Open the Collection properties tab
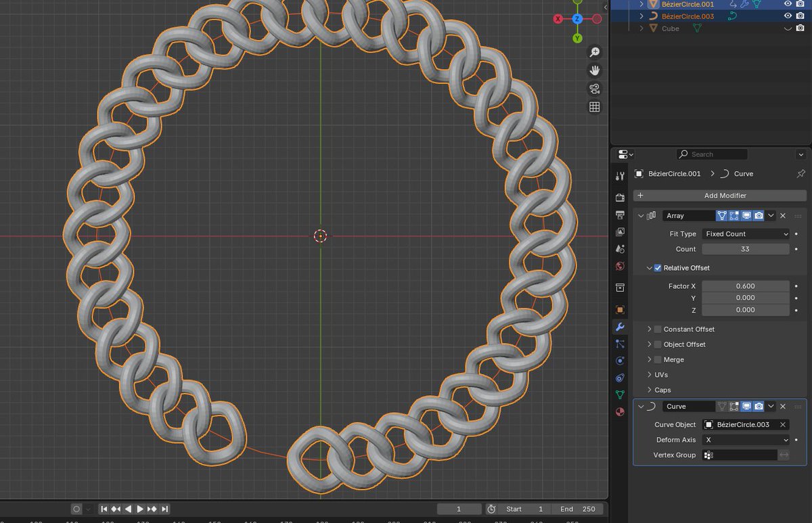Viewport: 812px width, 523px height. click(x=620, y=288)
